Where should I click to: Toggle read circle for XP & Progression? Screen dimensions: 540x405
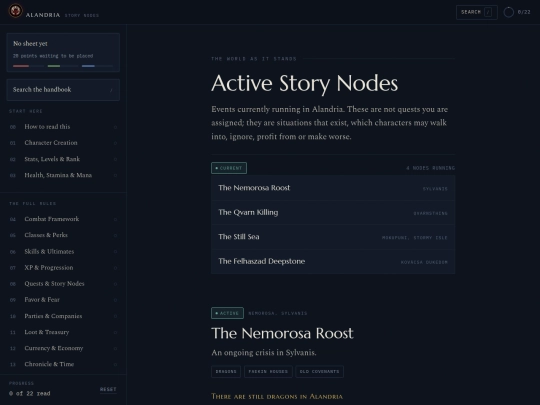[115, 268]
